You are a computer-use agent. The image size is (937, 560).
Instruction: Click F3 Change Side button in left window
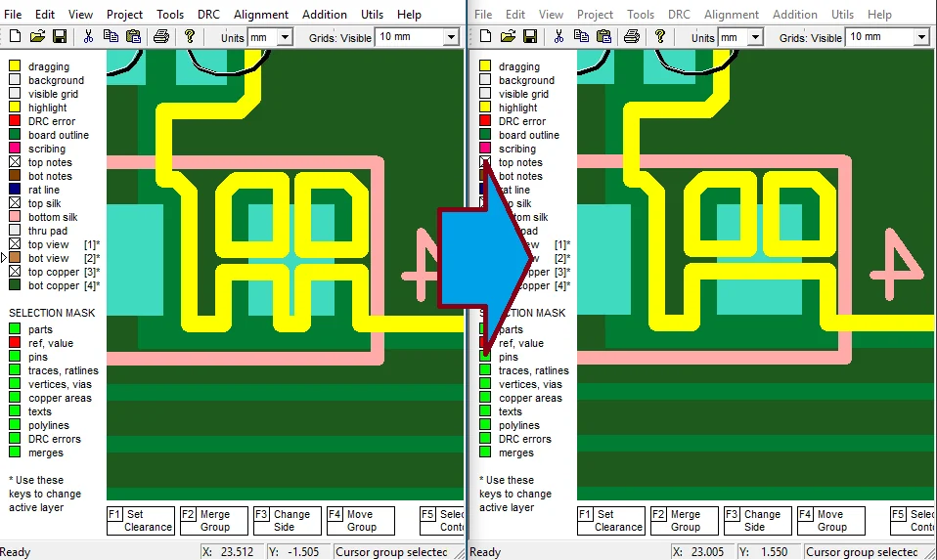(x=288, y=521)
